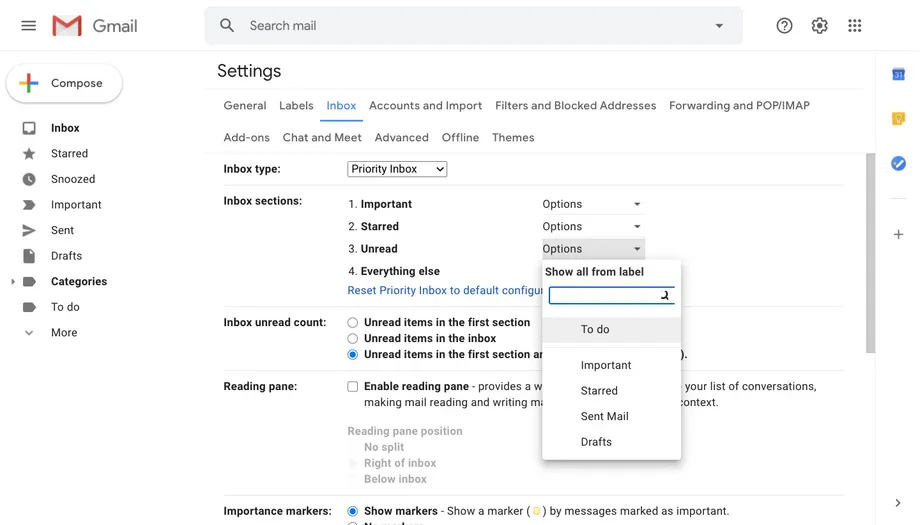Screen dimensions: 920x525
Task: Click the settings page vertical scrollbar
Action: 870,252
